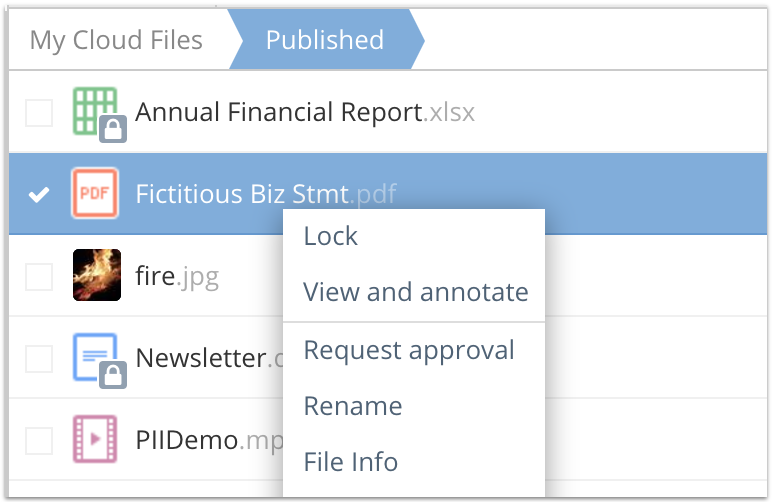Image resolution: width=772 pixels, height=502 pixels.
Task: Select the Newsletter file checkbox
Action: [x=39, y=358]
